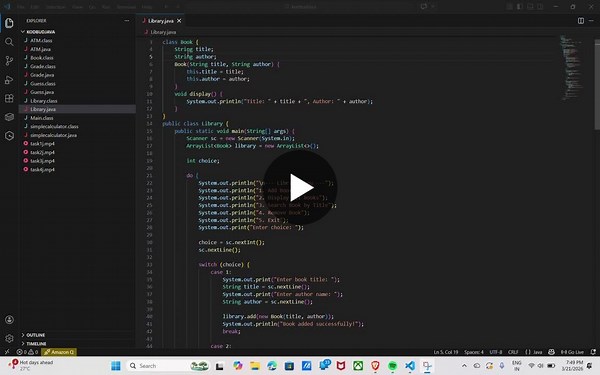
Task: Open Guess.java in the explorer
Action: click(42, 92)
